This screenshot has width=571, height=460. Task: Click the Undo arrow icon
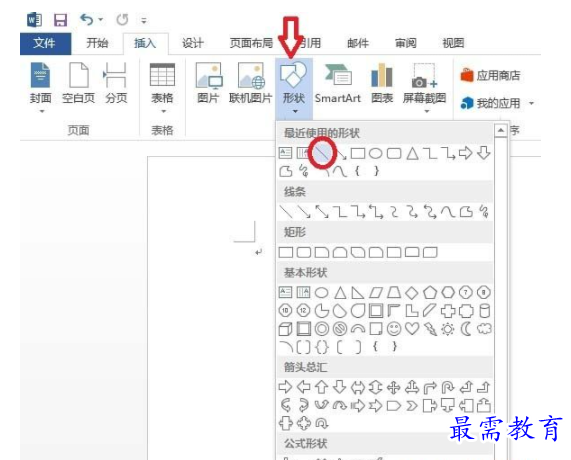point(87,19)
